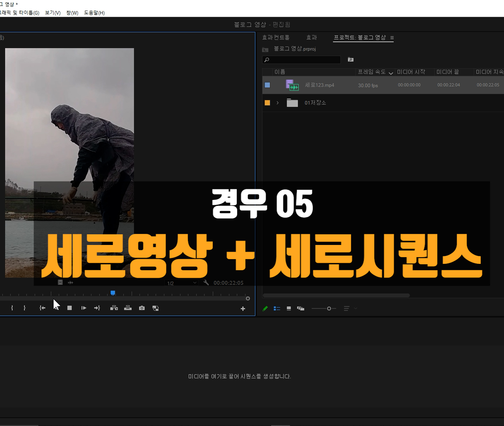The image size is (504, 426).
Task: Export frame with camera icon
Action: tap(142, 308)
